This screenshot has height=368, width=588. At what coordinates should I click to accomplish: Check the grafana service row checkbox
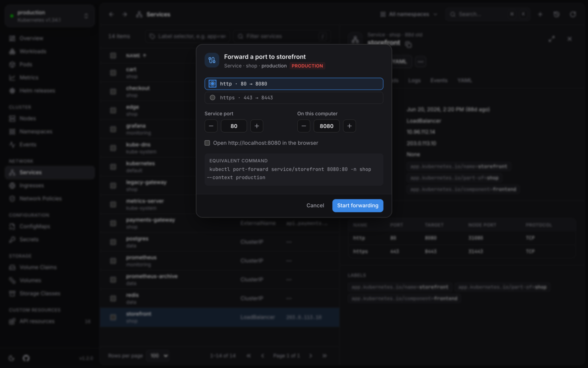point(113,129)
